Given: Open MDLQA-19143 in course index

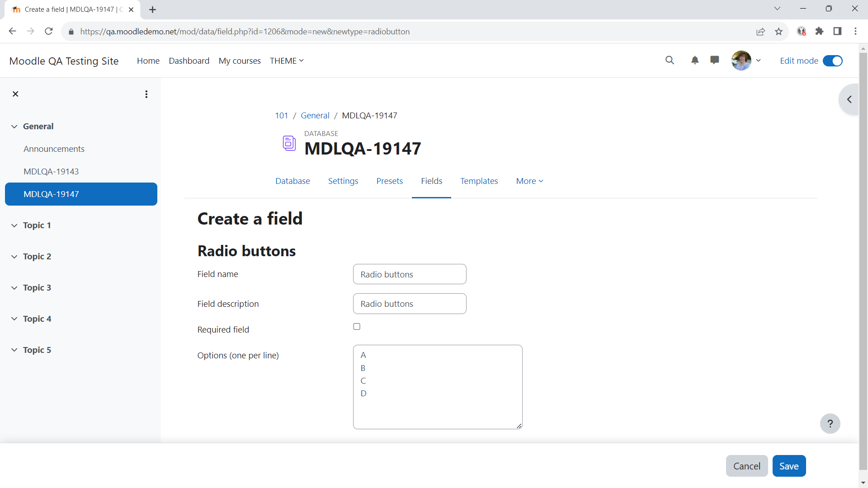Looking at the screenshot, I should pos(51,171).
